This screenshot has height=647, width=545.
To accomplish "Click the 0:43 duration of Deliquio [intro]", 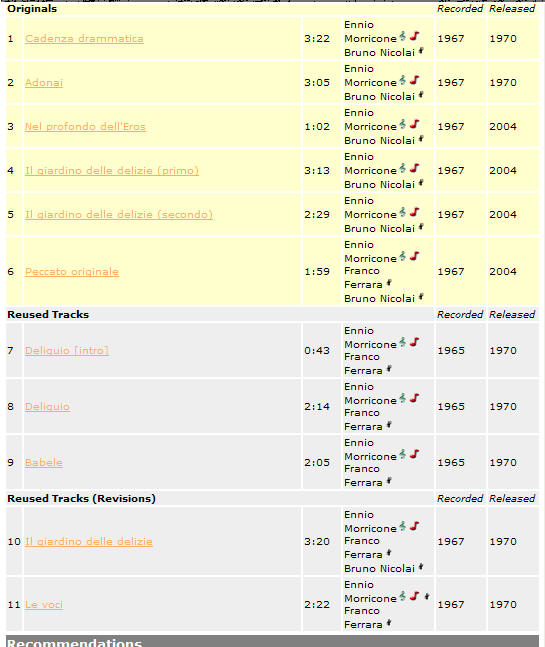I will click(x=317, y=351).
